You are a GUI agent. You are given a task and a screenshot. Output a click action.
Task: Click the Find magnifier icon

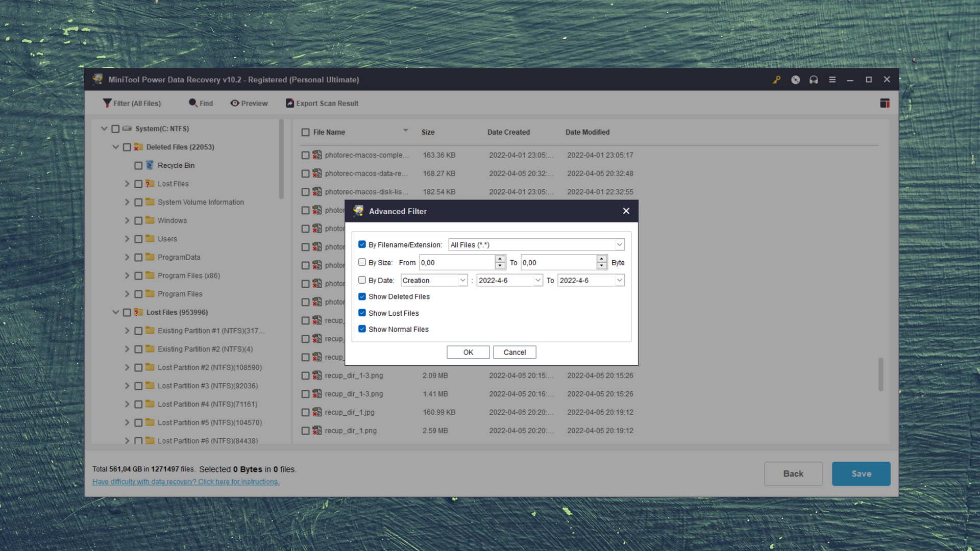pyautogui.click(x=193, y=103)
